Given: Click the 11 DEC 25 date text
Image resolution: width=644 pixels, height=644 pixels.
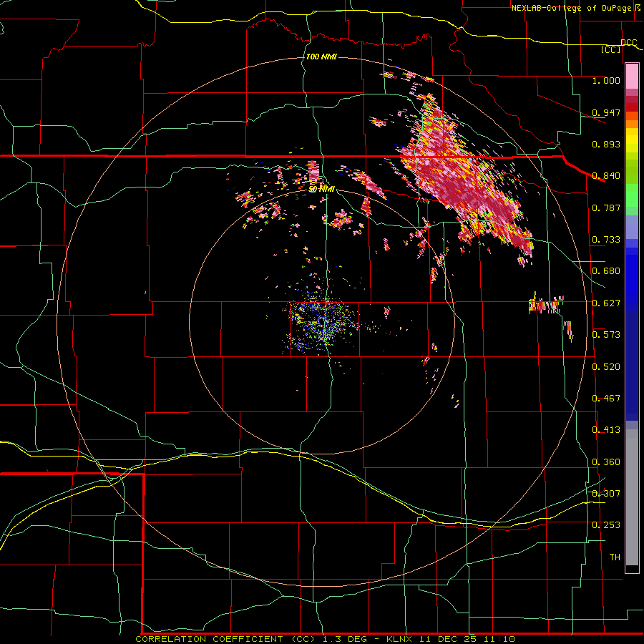Looking at the screenshot, I should click(448, 639).
